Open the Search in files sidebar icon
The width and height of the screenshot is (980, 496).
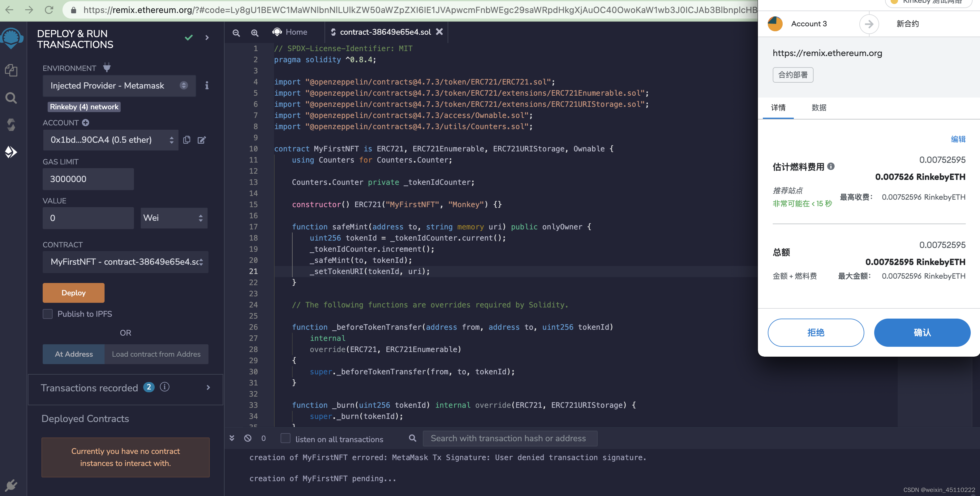(x=11, y=98)
